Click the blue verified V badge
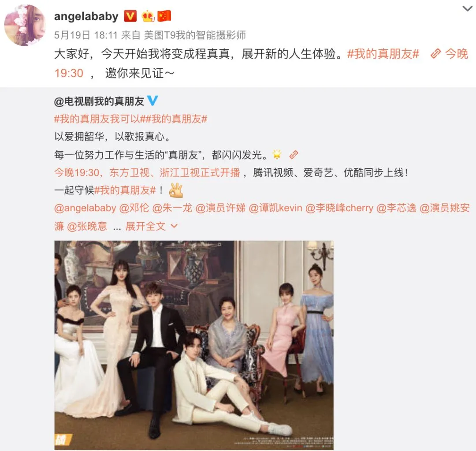The height and width of the screenshot is (451, 476). tap(152, 101)
